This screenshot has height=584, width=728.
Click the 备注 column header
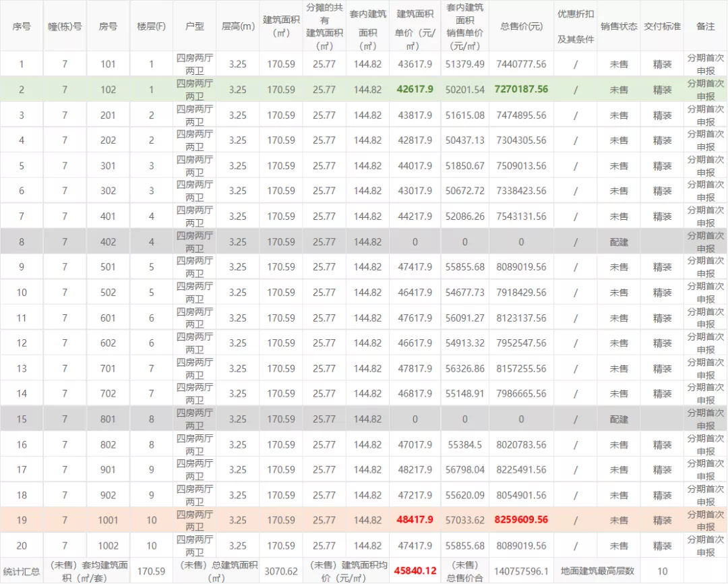tap(706, 26)
